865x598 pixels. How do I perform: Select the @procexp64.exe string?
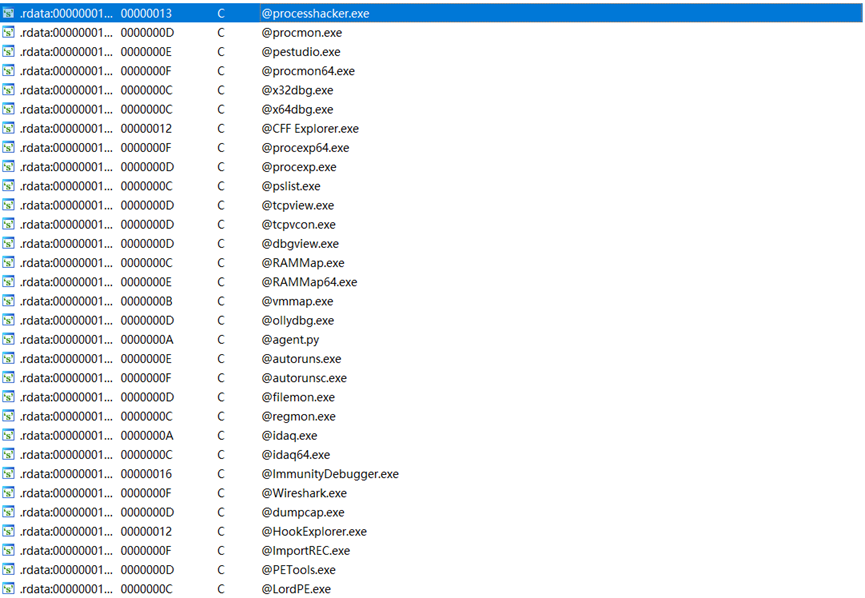[305, 148]
